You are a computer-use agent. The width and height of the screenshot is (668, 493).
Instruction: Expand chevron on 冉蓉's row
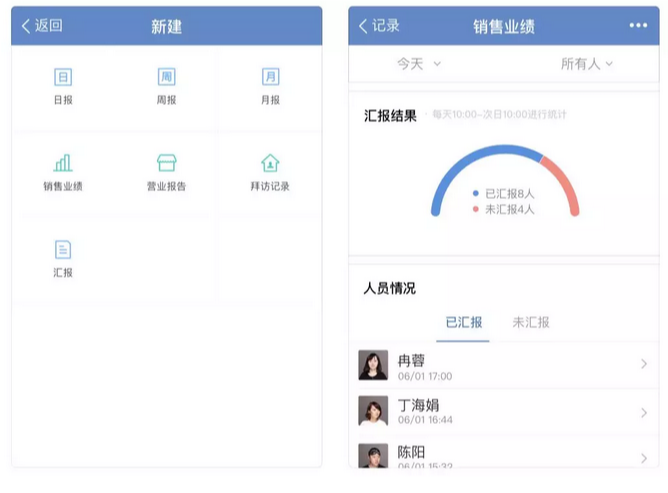[644, 364]
